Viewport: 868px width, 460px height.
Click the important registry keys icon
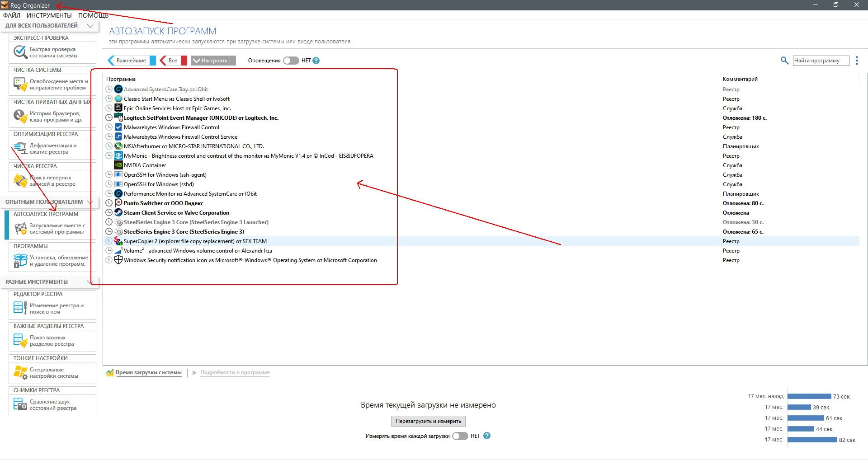20,341
